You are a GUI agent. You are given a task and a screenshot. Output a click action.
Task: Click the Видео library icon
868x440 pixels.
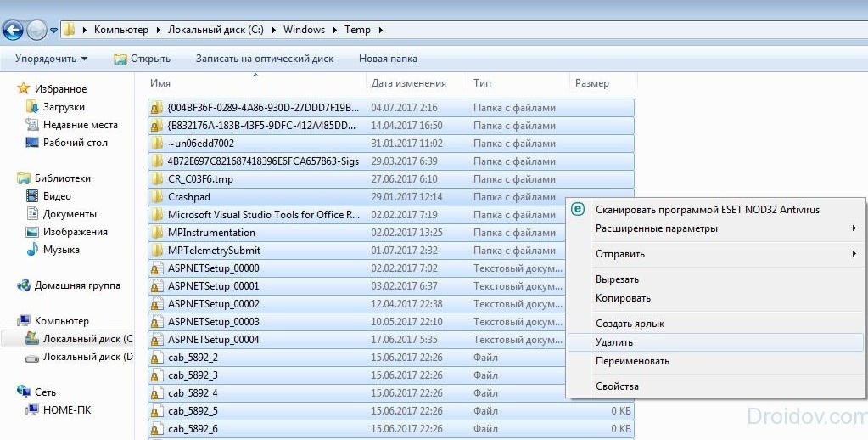(32, 196)
